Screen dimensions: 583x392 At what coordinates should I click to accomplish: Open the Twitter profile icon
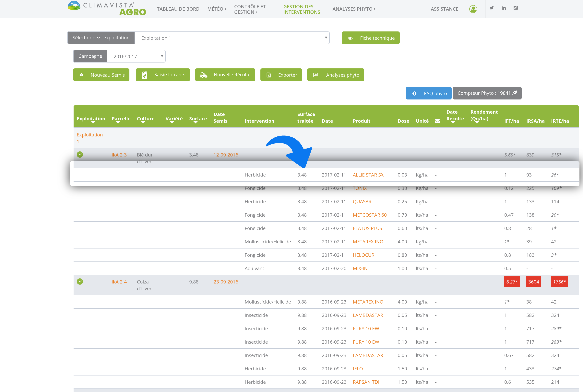coord(492,8)
